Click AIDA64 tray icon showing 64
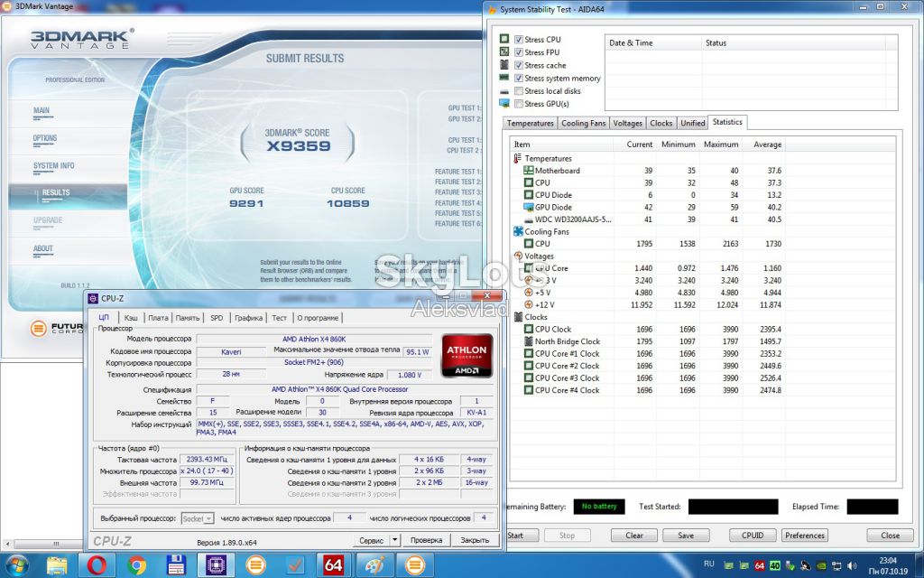 point(760,565)
